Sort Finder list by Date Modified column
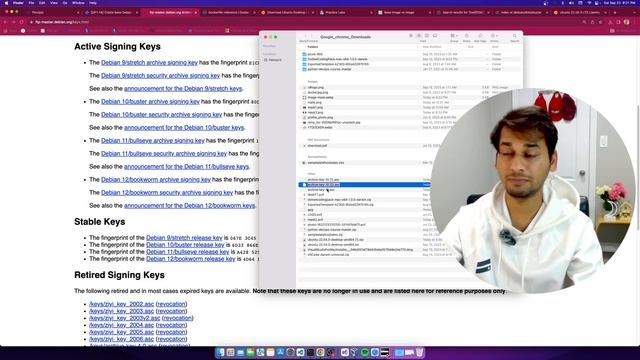This screenshot has height=360, width=640. tap(432, 47)
